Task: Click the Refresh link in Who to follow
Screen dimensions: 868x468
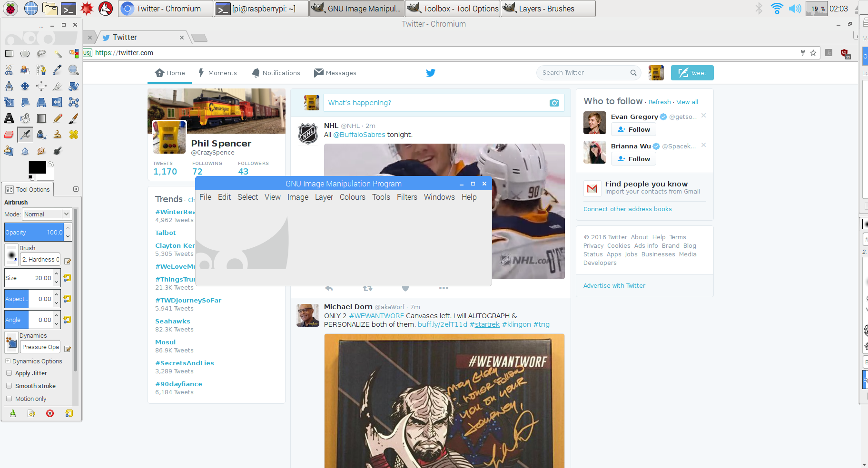Action: [x=660, y=102]
